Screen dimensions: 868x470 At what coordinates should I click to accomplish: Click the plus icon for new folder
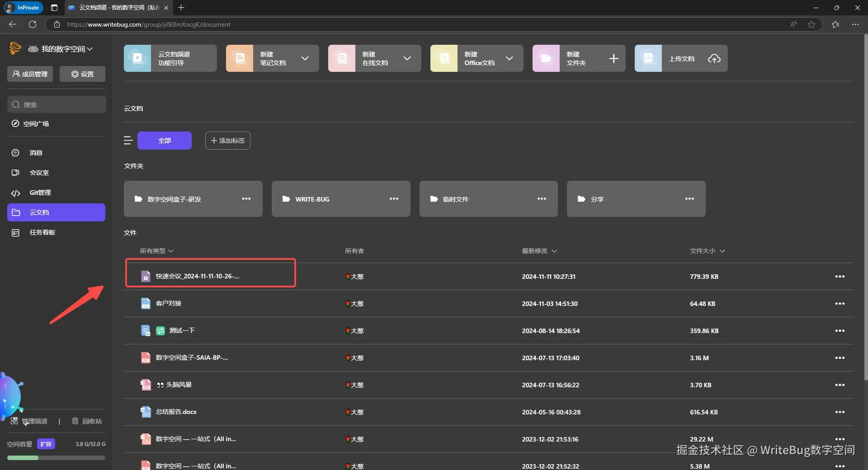tap(613, 58)
